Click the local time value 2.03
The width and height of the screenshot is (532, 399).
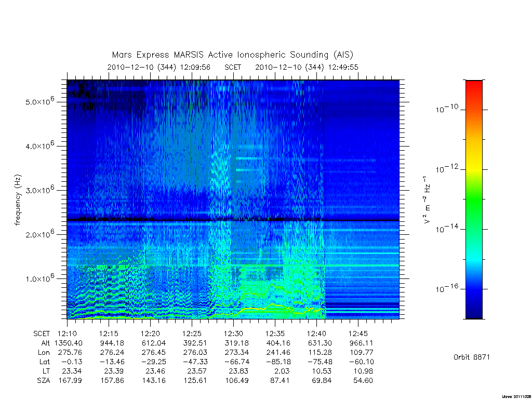282,371
